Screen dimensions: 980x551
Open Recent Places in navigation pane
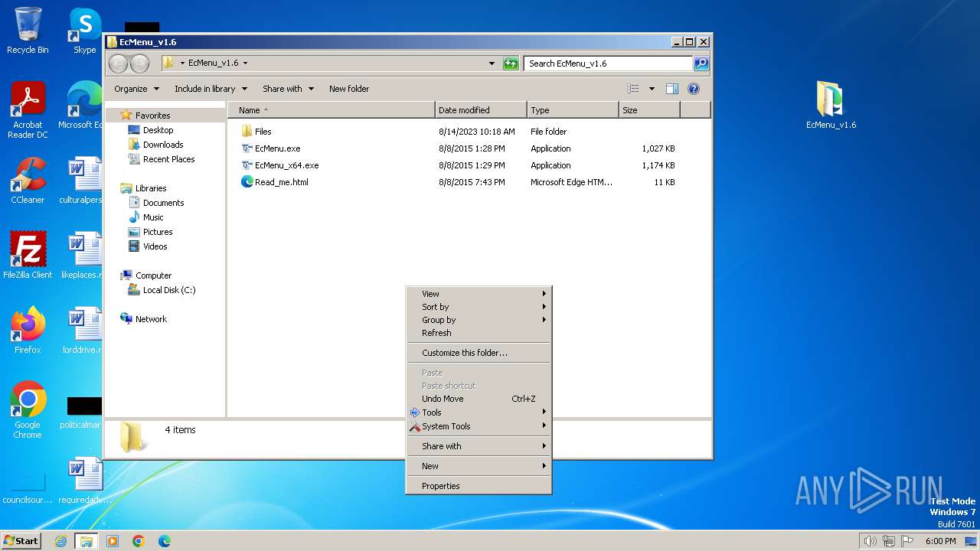click(168, 159)
